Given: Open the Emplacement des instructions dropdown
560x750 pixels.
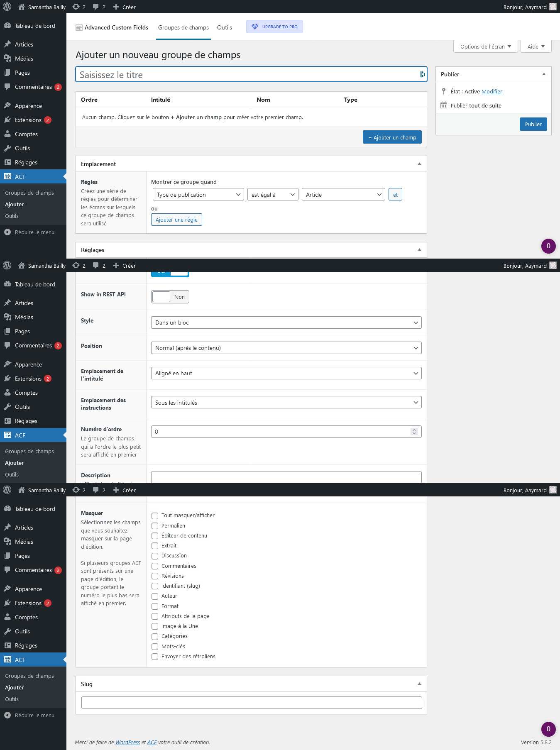Looking at the screenshot, I should tap(286, 402).
